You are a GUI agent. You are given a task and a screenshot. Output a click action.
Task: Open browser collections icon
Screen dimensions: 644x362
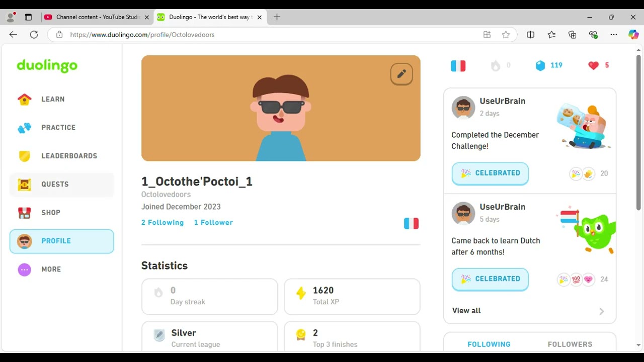[x=572, y=35]
